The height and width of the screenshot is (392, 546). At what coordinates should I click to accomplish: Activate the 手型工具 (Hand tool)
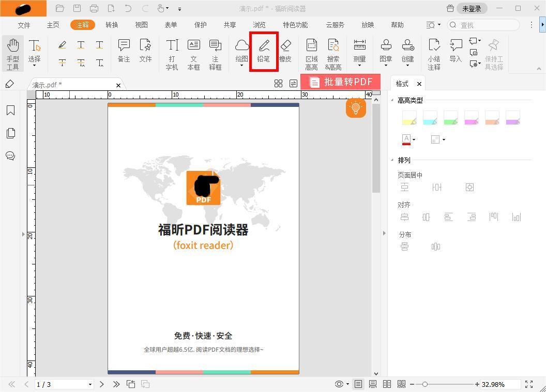(12, 51)
